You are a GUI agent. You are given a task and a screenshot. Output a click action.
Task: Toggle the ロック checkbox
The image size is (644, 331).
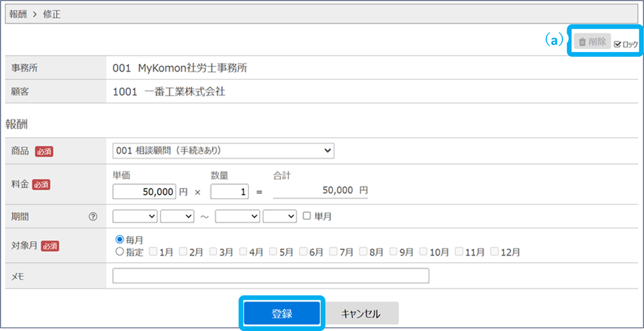coord(618,44)
